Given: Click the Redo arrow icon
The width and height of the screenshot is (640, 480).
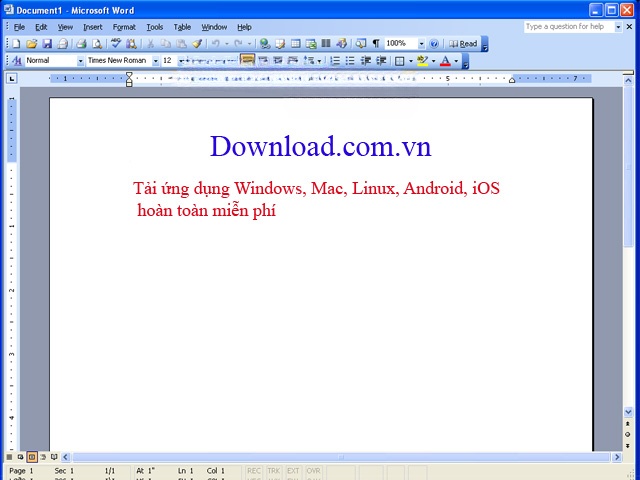Looking at the screenshot, I should click(238, 44).
